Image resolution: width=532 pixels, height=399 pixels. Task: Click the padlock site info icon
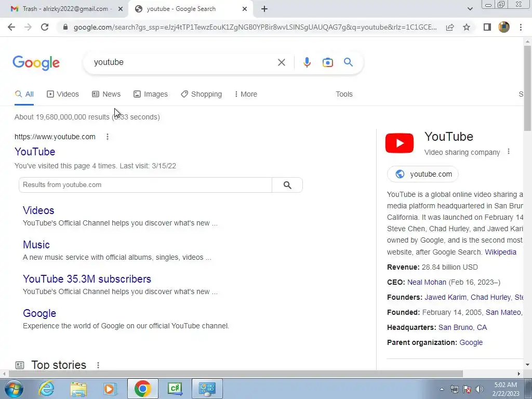pos(65,27)
